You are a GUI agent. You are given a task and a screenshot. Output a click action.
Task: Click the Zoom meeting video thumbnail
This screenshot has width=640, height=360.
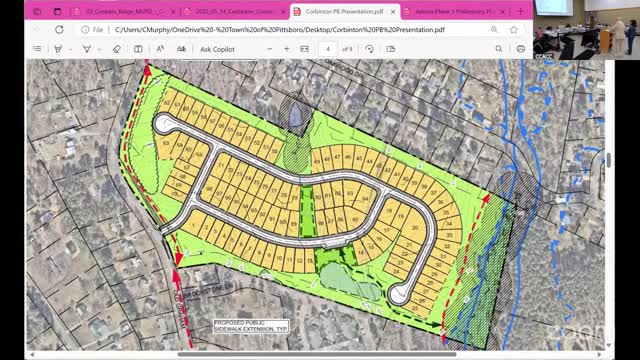coord(587,29)
